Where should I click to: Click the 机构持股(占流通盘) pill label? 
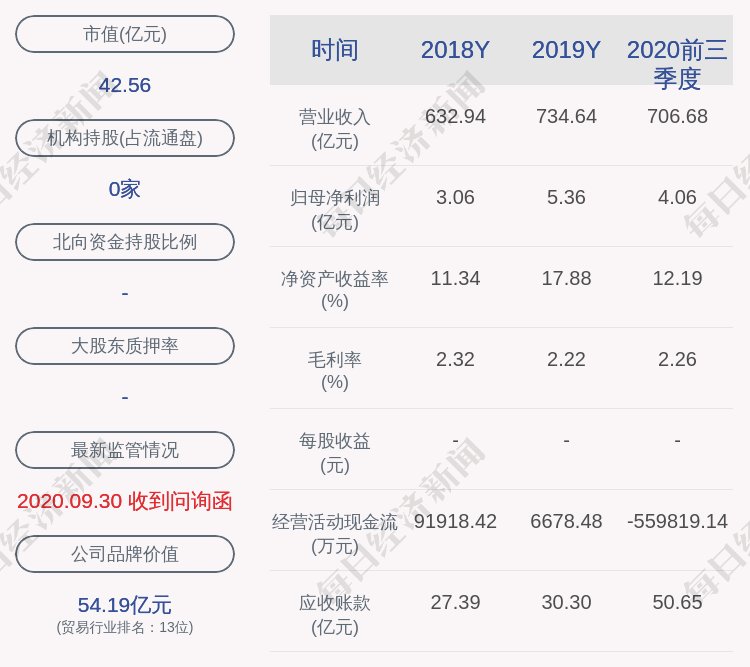pos(125,138)
